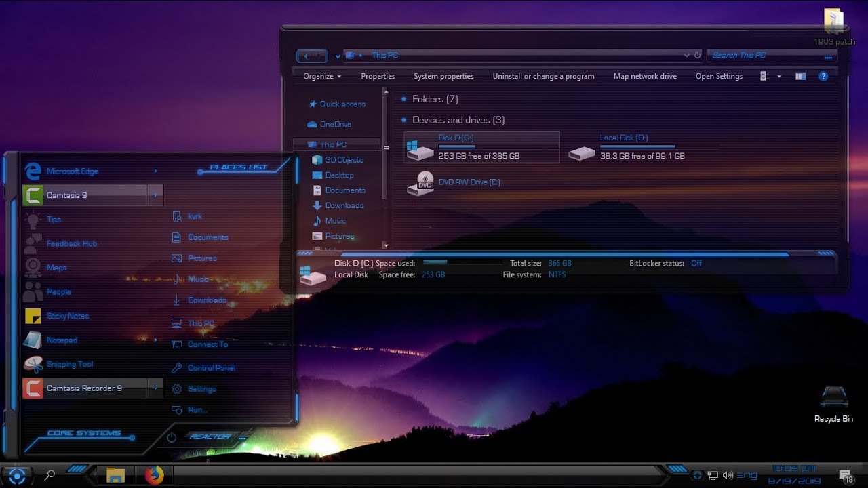Open the People app icon
Viewport: 868px width, 488px height.
click(33, 291)
